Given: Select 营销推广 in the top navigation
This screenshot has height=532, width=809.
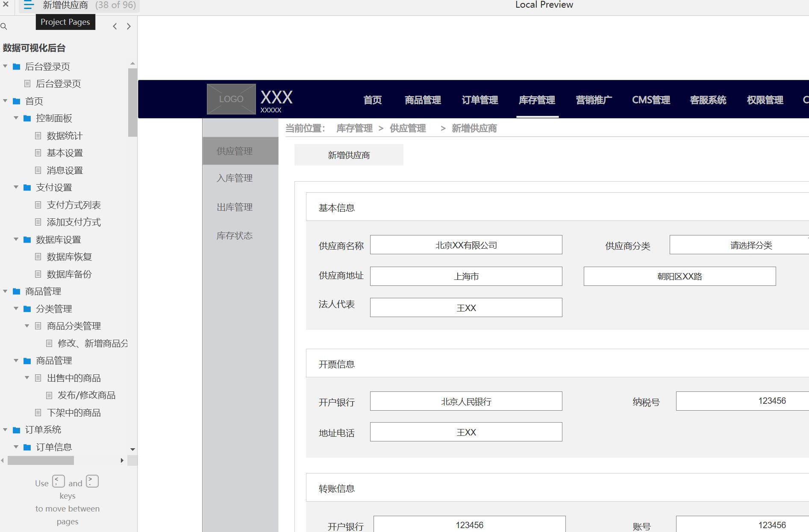Looking at the screenshot, I should 594,100.
